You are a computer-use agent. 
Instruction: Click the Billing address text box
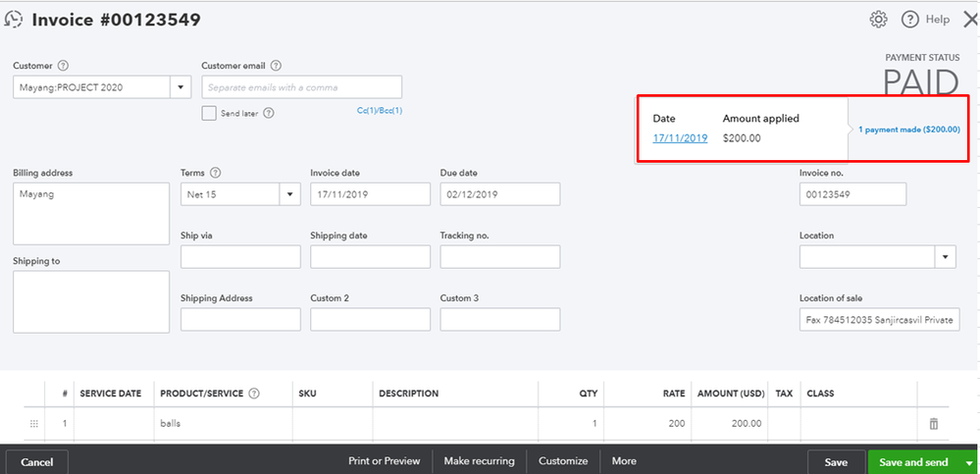click(x=91, y=214)
